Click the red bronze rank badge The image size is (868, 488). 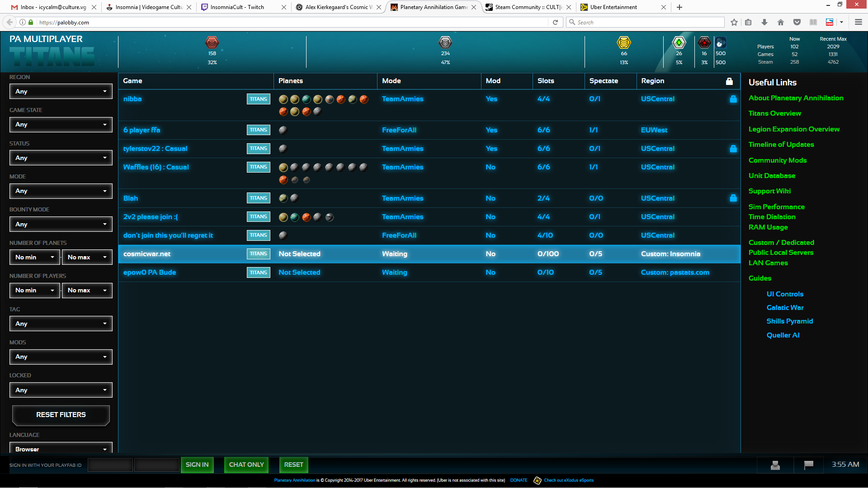212,42
